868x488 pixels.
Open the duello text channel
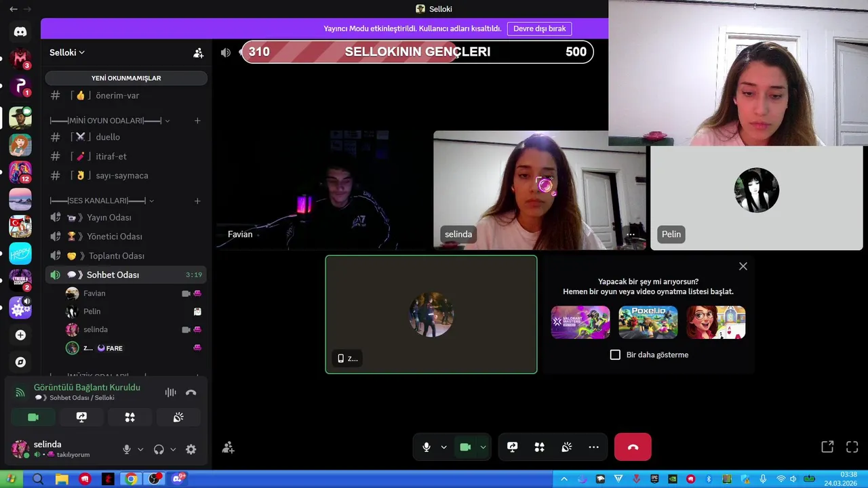[126, 137]
